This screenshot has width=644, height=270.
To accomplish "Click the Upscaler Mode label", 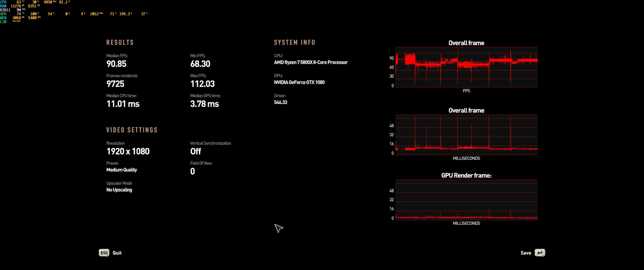I will click(119, 183).
